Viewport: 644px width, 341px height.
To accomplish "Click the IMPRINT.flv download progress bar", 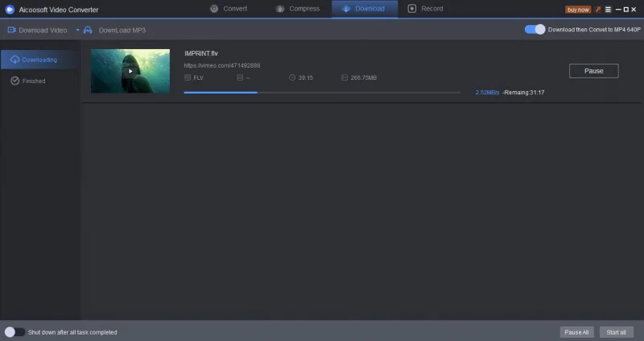I will click(322, 93).
